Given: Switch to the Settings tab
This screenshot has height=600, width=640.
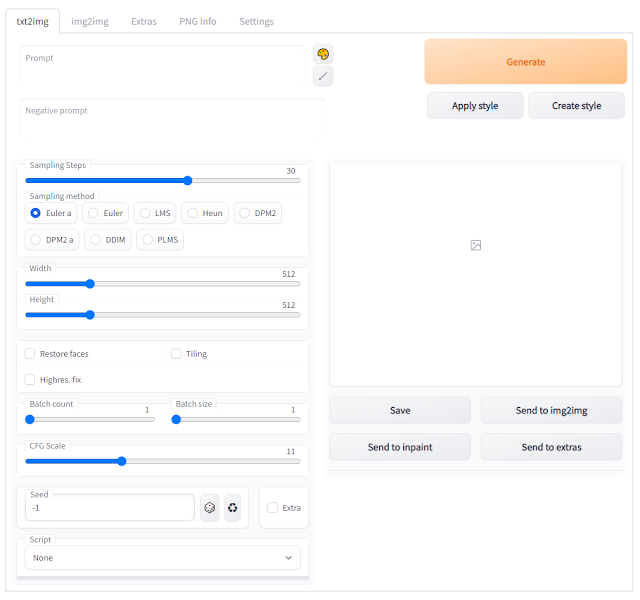Looking at the screenshot, I should point(256,22).
